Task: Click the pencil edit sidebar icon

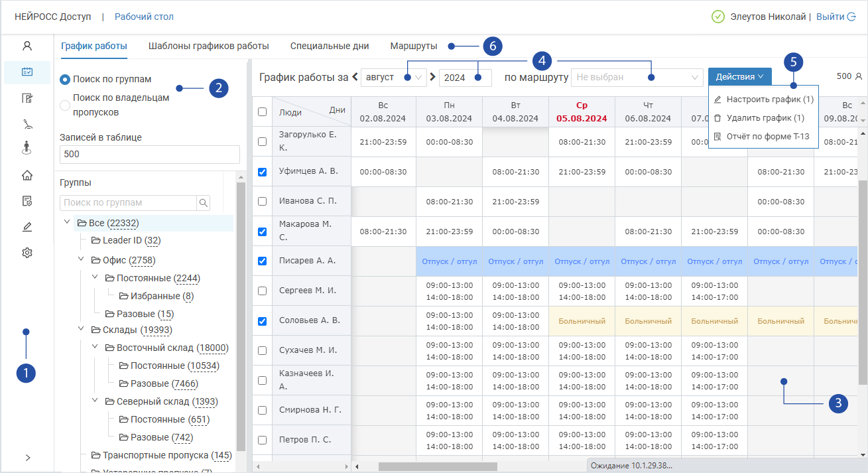Action: (27, 227)
